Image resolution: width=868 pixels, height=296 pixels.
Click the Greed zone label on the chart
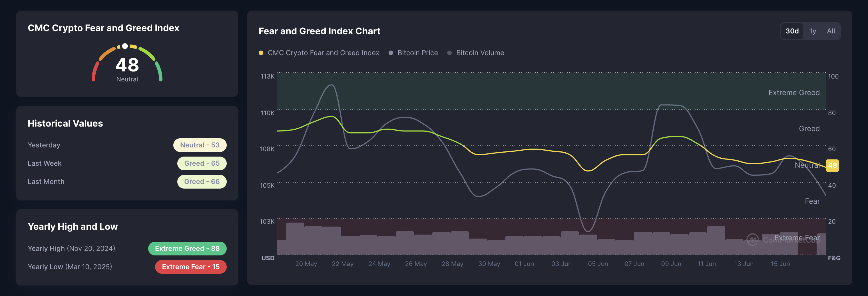[809, 129]
